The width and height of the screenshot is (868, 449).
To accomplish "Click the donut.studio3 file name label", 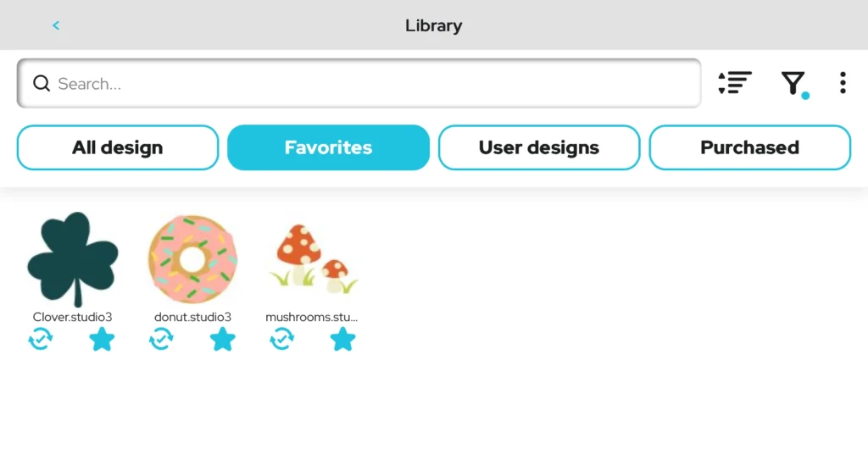I will (x=193, y=317).
